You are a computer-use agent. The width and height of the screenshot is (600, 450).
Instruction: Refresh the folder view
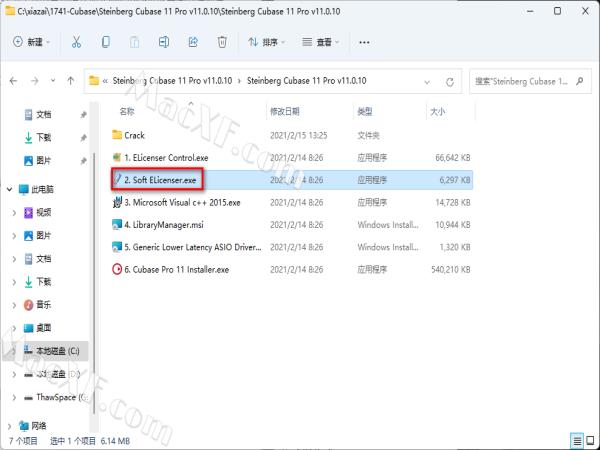[450, 82]
